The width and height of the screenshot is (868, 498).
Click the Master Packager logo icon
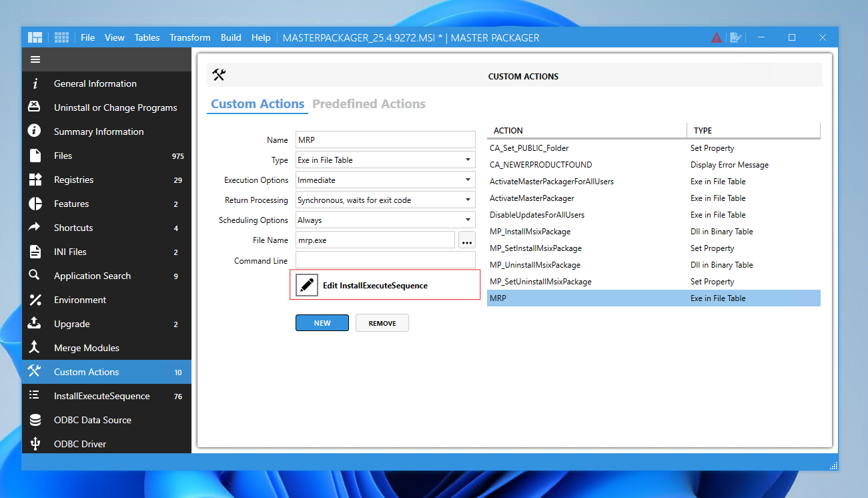[x=35, y=37]
